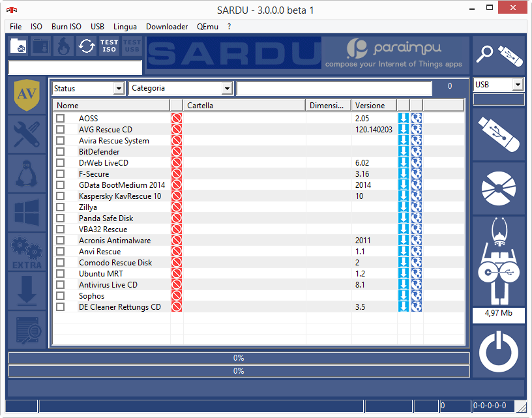This screenshot has height=418, width=532.
Task: Click the text field below the toolbar
Action: click(75, 67)
